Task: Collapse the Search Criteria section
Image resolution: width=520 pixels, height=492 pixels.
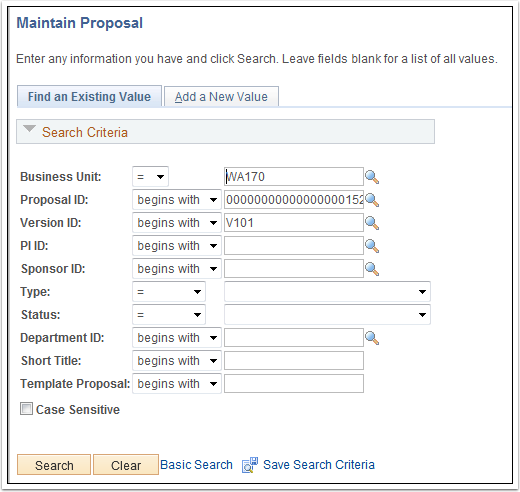Action: [x=29, y=129]
